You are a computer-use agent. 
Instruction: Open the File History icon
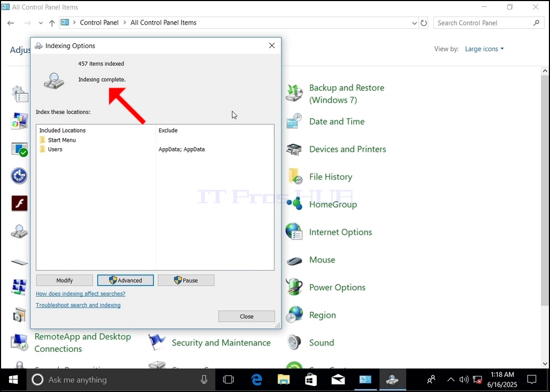(x=295, y=176)
